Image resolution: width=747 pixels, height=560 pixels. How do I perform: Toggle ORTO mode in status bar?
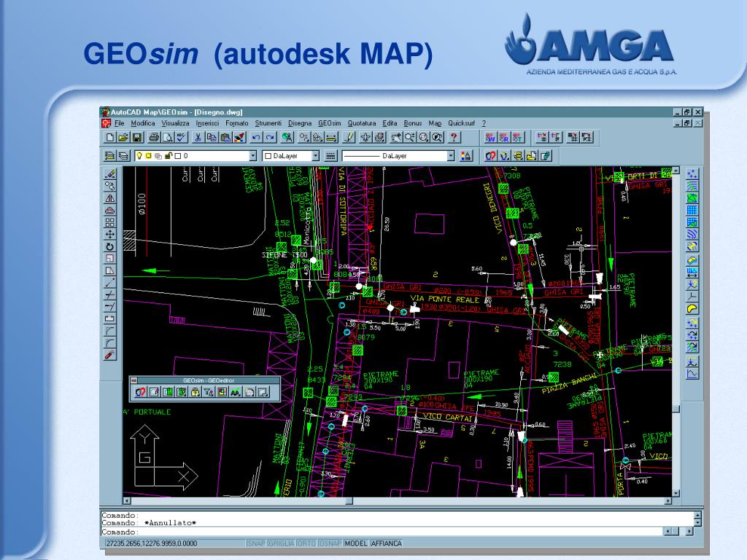point(306,543)
